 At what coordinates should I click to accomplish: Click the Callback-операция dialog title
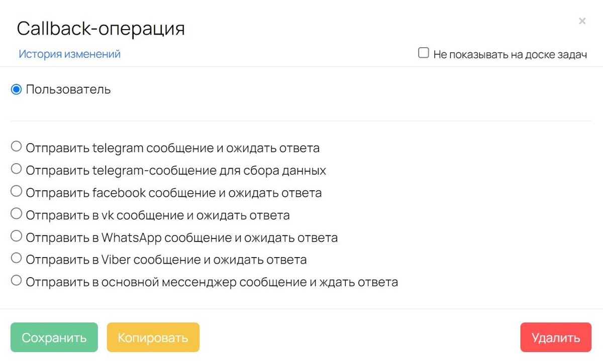tap(101, 28)
